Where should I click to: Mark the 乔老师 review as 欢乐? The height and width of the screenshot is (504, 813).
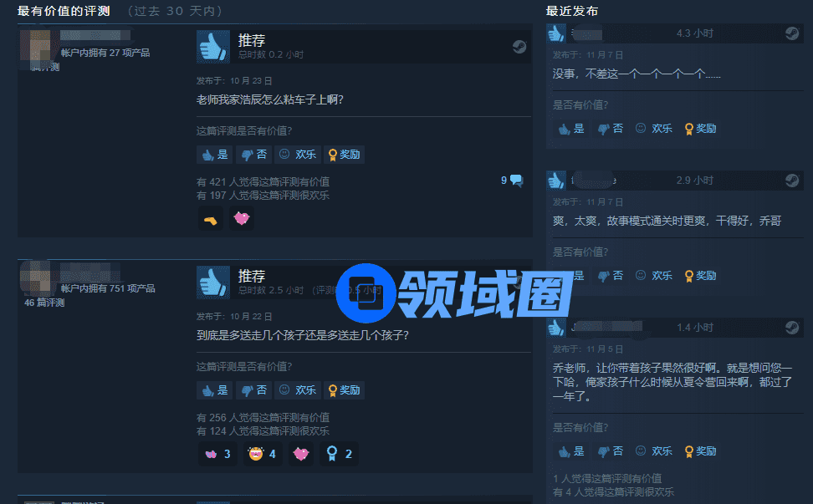[654, 451]
